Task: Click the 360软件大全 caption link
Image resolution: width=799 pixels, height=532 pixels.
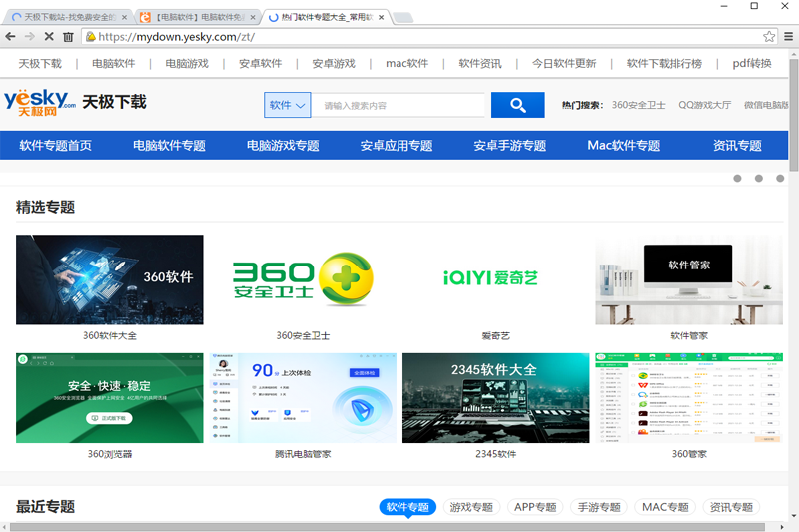Action: point(110,336)
